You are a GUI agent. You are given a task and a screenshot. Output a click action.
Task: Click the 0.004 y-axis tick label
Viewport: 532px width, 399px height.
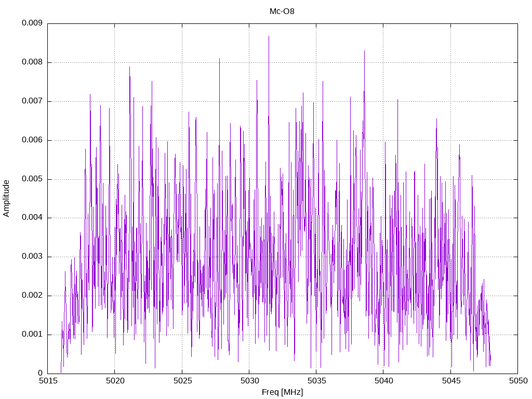[x=32, y=218]
